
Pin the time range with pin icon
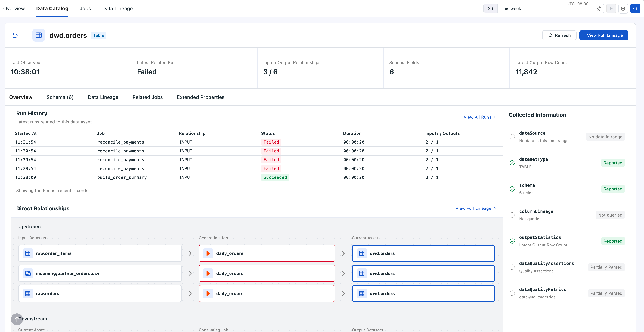[599, 8]
